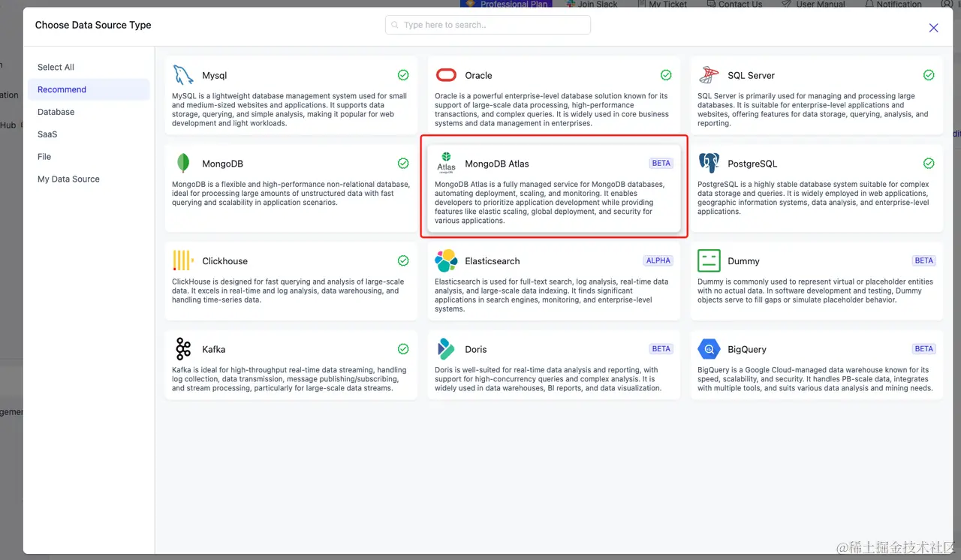This screenshot has height=560, width=961.
Task: Choose the MongoDB Atlas title text
Action: click(497, 164)
